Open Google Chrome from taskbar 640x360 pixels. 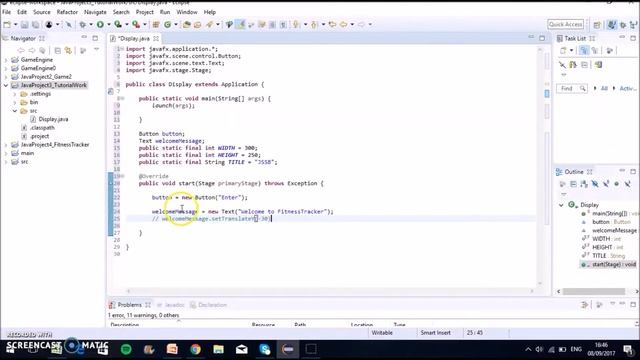195,349
